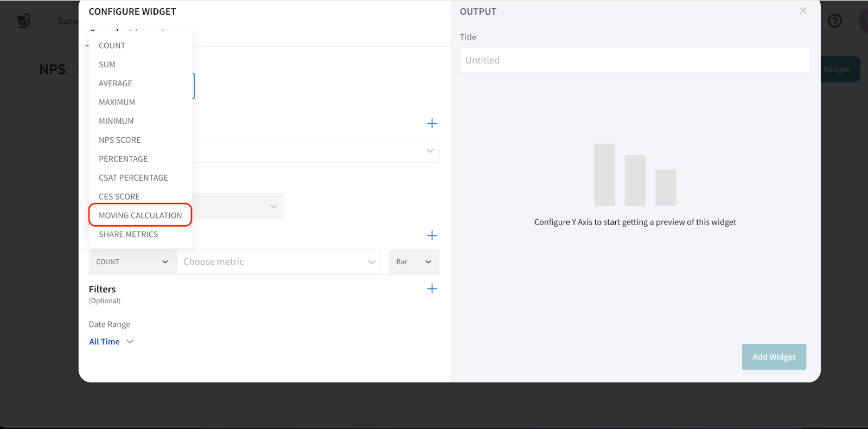The image size is (868, 429).
Task: Open the Bar chart type dropdown
Action: 413,262
